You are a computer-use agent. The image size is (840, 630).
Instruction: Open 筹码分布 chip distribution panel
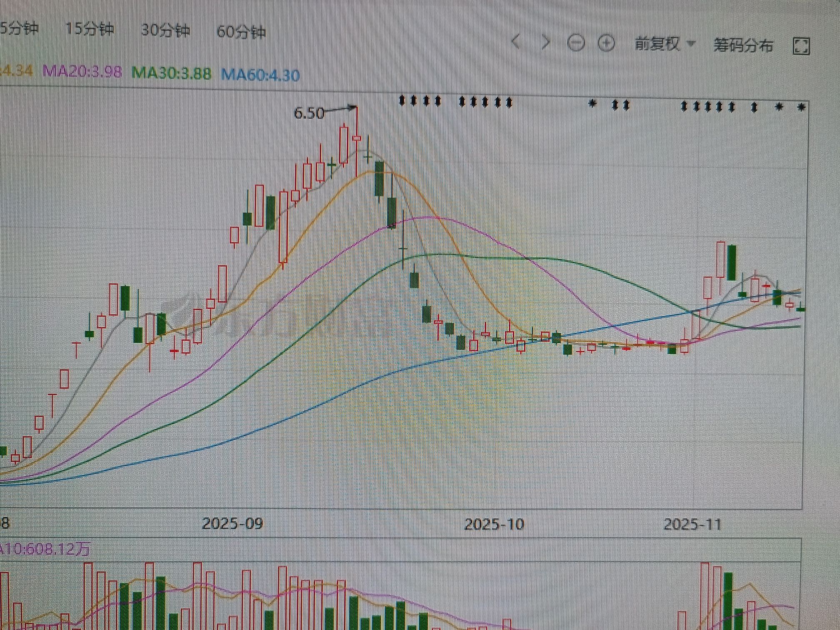click(x=743, y=45)
